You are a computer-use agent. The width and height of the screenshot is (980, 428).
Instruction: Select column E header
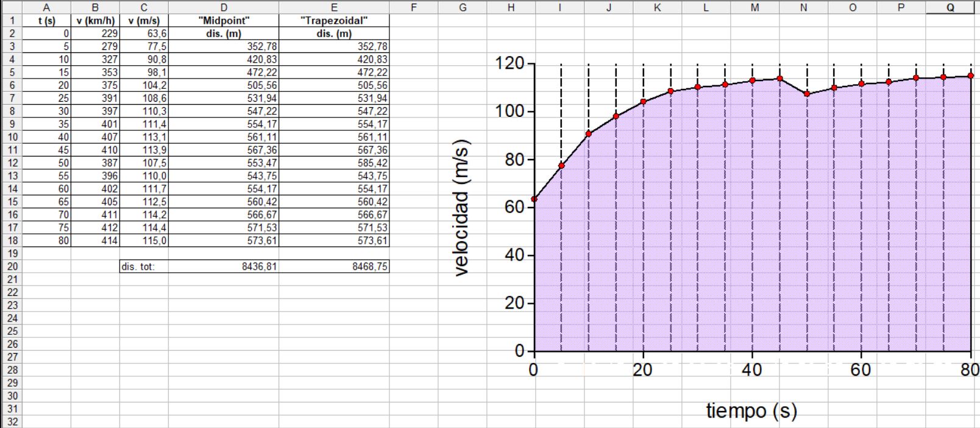(x=334, y=7)
